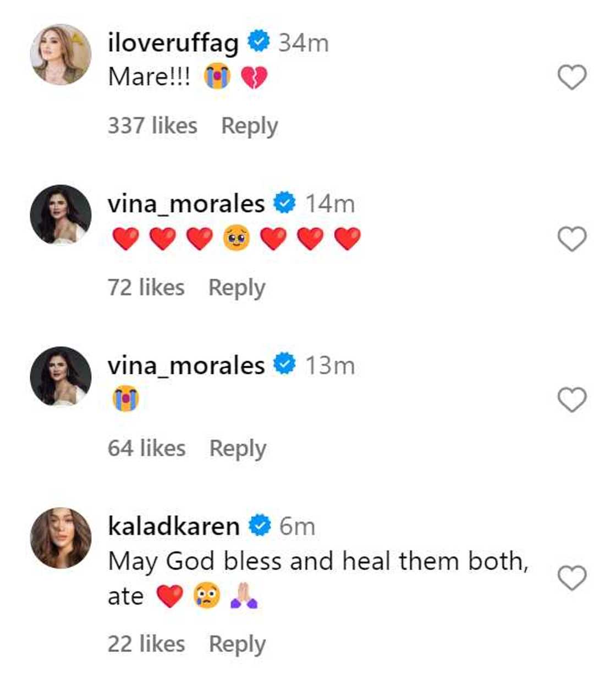616x674 pixels.
Task: Visit vina_morales username on 13m comment
Action: 186,366
